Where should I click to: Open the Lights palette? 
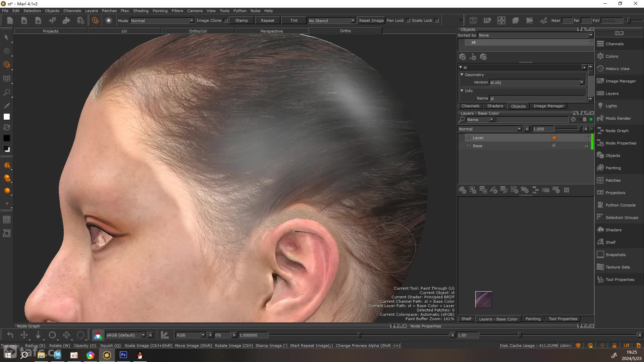pyautogui.click(x=611, y=106)
